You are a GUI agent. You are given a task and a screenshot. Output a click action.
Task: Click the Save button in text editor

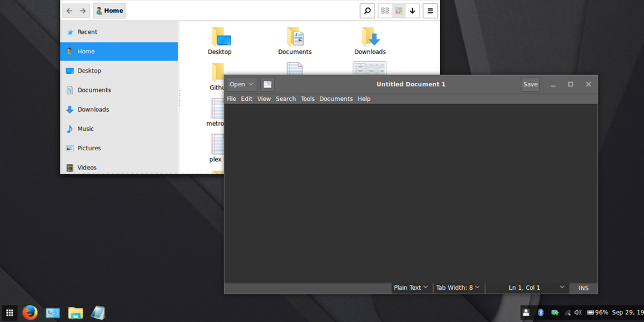click(x=530, y=84)
